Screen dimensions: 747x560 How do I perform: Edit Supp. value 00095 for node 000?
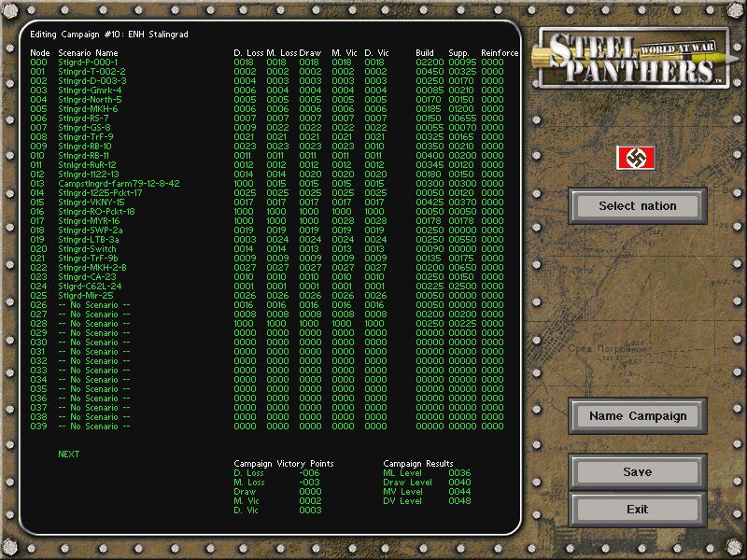click(462, 62)
